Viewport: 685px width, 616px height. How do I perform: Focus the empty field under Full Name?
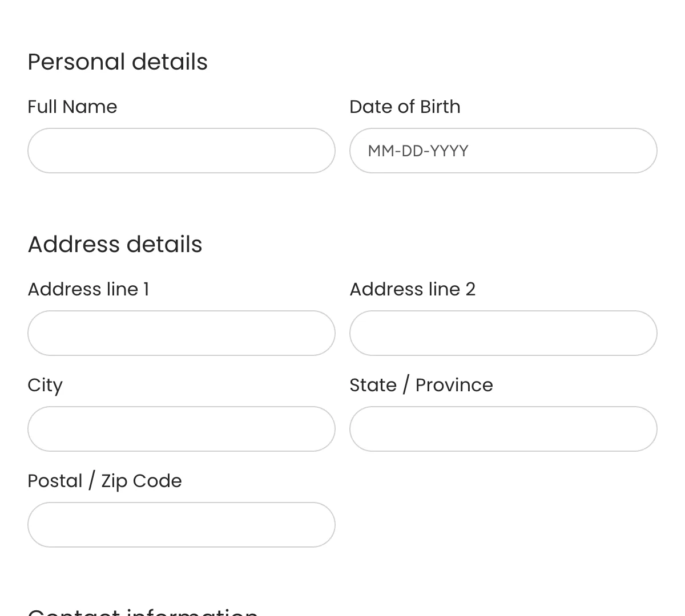(181, 151)
